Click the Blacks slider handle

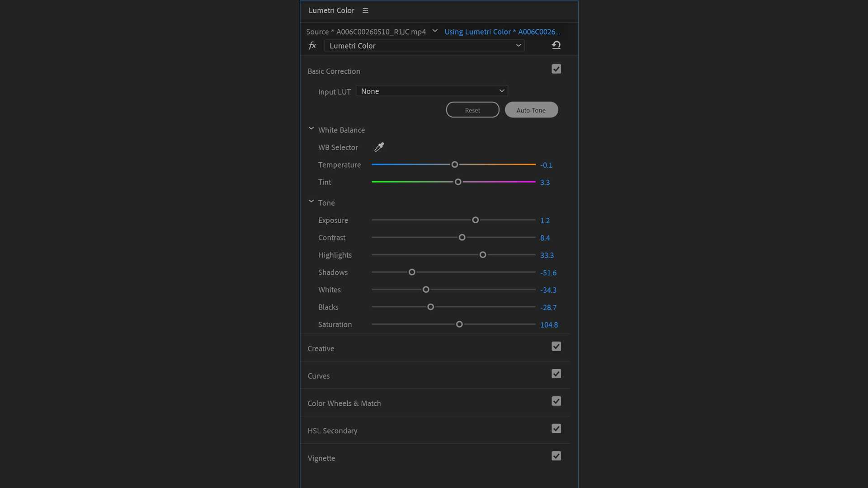[430, 307]
